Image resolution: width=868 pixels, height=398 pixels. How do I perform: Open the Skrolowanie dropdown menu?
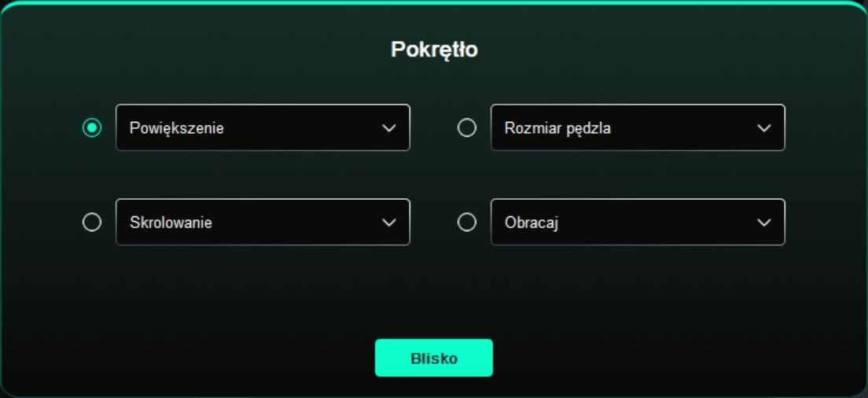pos(263,222)
